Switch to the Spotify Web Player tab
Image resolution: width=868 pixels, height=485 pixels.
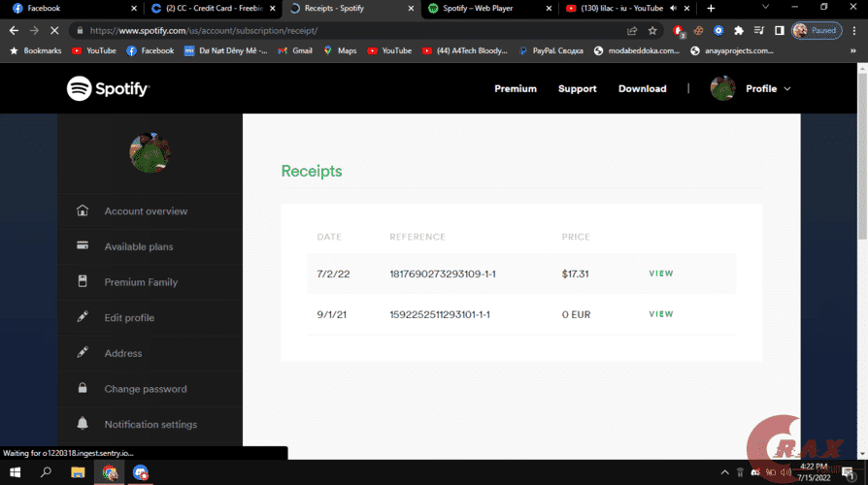point(488,9)
